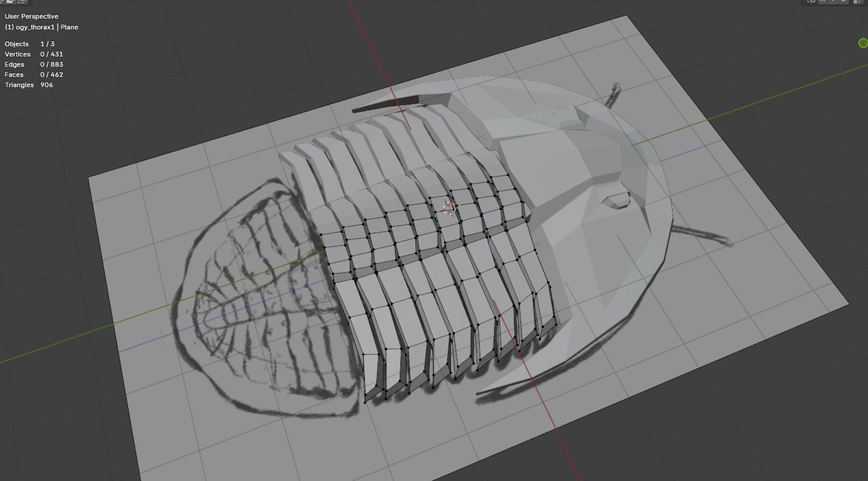Screen dimensions: 868x481
Task: Click the green Y-axis navigation gizmo circle
Action: click(x=862, y=44)
